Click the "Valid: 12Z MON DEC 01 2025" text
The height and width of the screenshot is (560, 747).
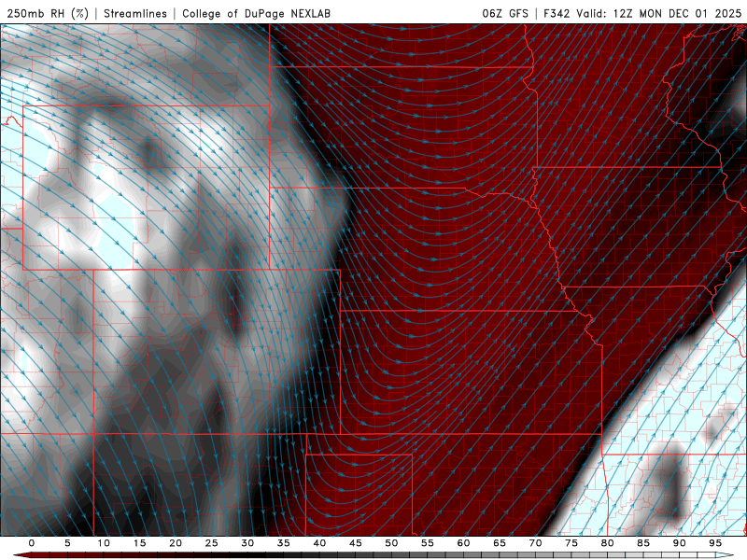point(659,13)
